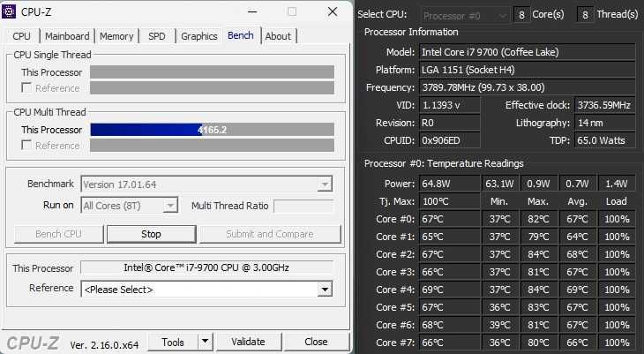The image size is (644, 354).
Task: Select the SPD tab
Action: 157,36
